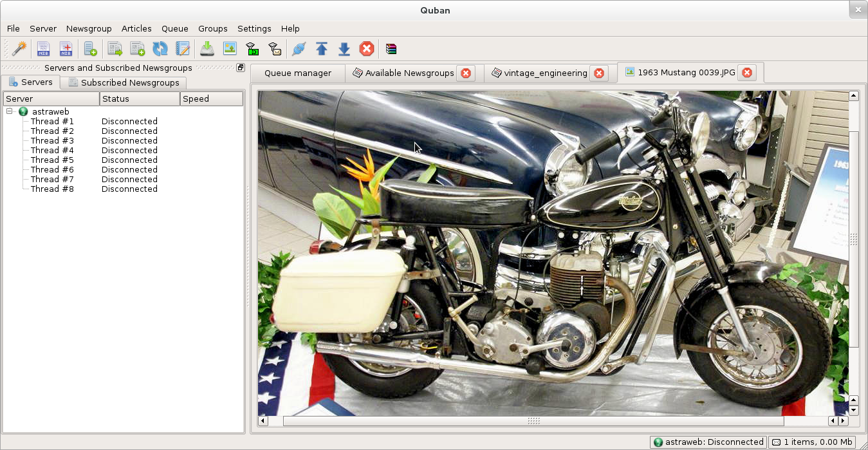Click the green download arrow icon
Viewport: 868px width, 450px height.
click(207, 48)
